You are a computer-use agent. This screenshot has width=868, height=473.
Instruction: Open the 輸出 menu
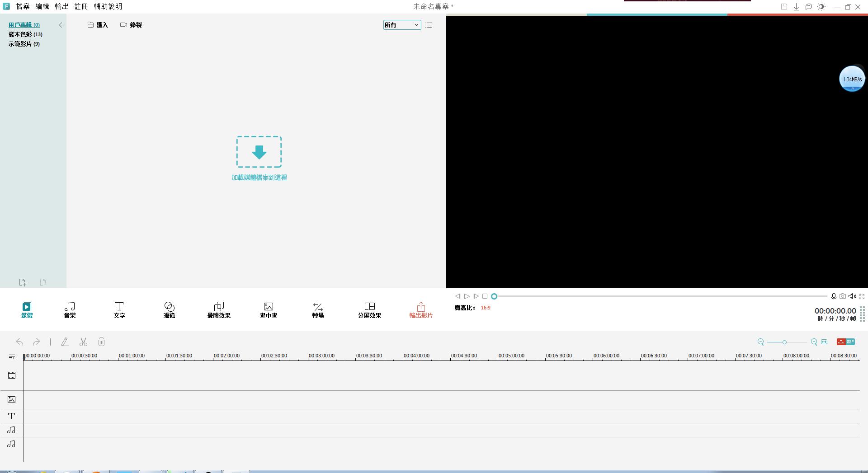(61, 6)
